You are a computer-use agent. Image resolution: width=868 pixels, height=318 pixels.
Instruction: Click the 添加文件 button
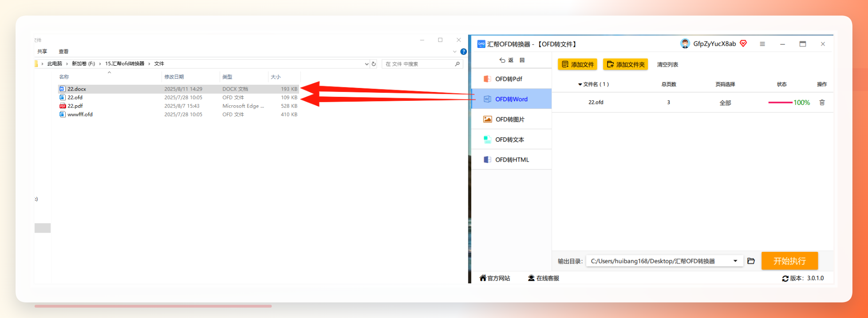click(577, 64)
